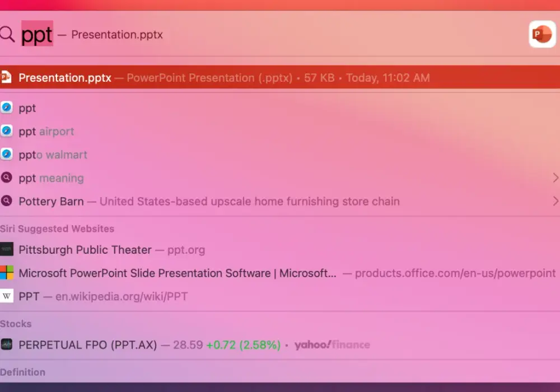The height and width of the screenshot is (392, 560).
Task: Click the Wikipedia W icon
Action: coord(6,296)
